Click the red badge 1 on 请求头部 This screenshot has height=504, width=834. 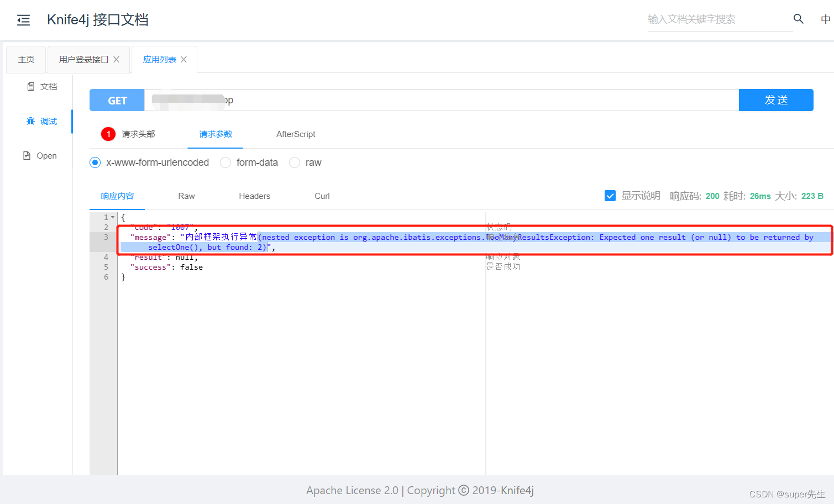click(x=108, y=134)
